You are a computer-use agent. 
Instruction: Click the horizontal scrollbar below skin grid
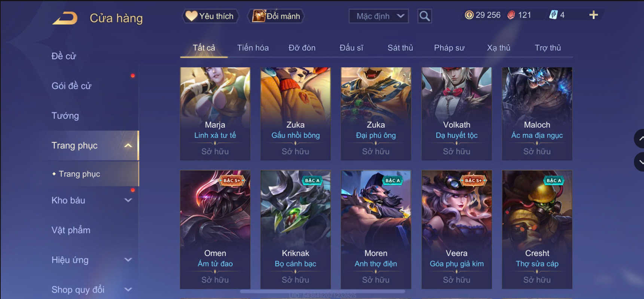[322, 291]
